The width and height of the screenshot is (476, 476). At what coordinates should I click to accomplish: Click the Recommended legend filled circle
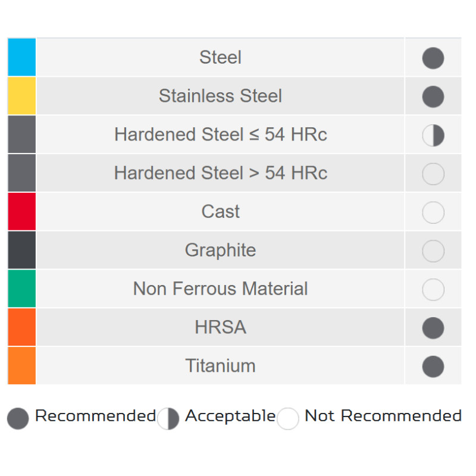coord(18,419)
